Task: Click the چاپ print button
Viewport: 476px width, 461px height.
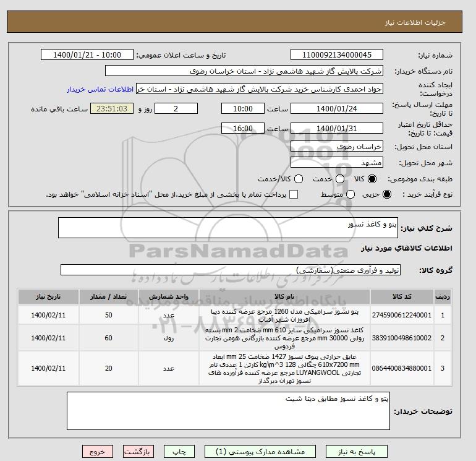Action: pos(179,452)
